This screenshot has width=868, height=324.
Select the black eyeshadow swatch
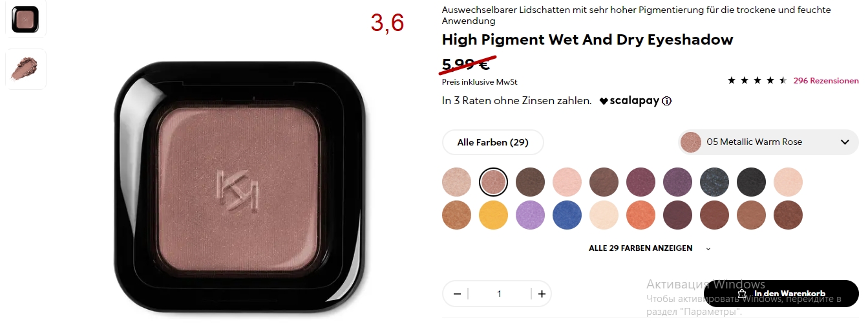[x=751, y=182]
